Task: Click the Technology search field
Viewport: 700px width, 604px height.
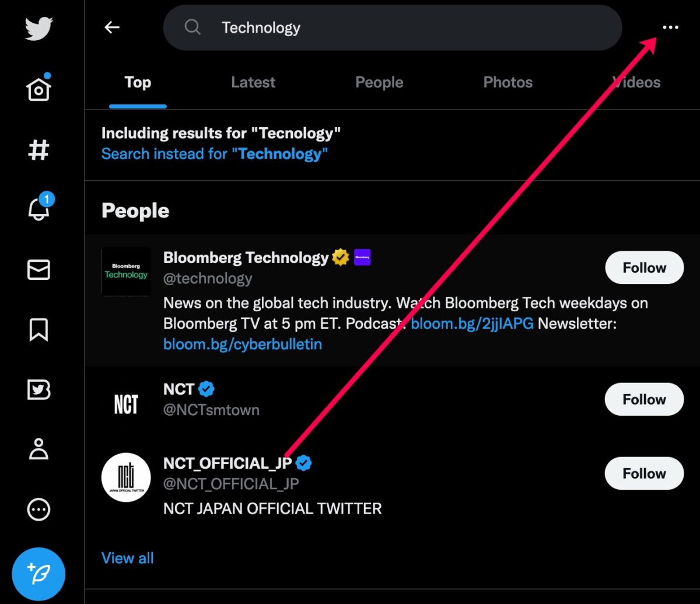Action: 393,27
